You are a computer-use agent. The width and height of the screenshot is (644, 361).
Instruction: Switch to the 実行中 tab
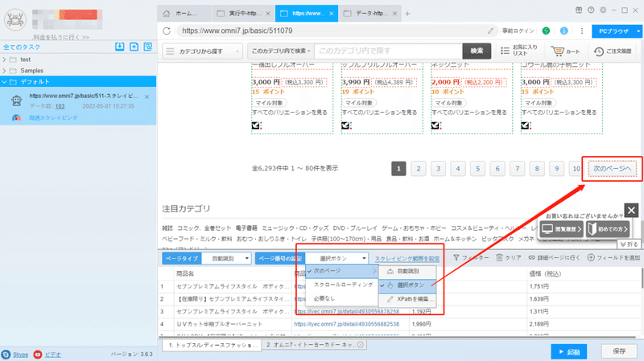click(242, 14)
